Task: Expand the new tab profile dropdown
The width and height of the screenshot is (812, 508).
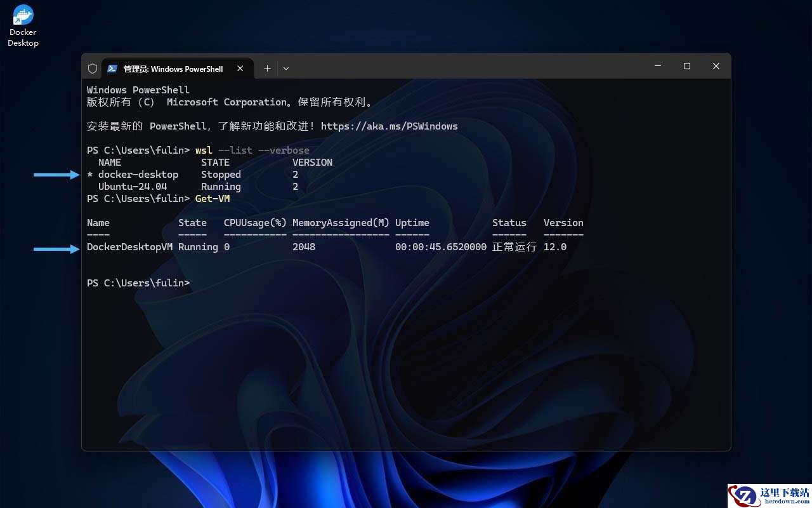Action: click(x=286, y=69)
